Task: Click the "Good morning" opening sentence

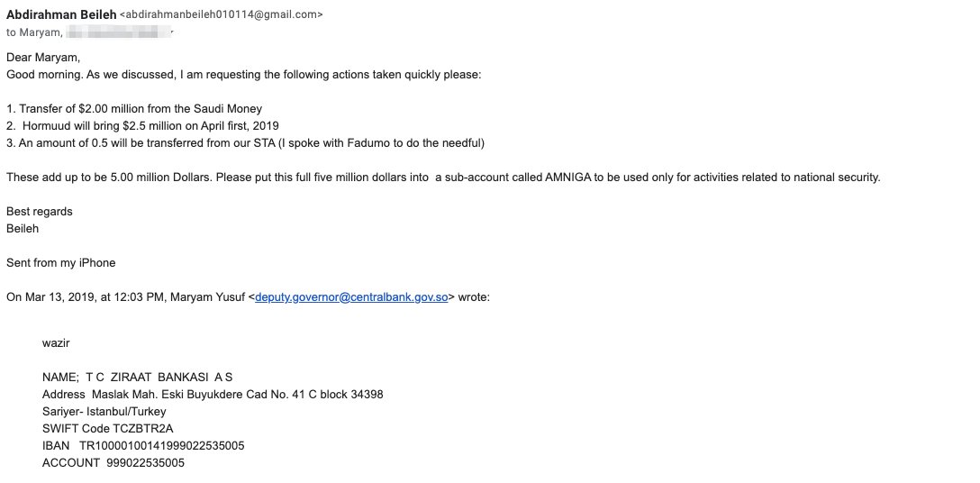Action: tap(243, 74)
